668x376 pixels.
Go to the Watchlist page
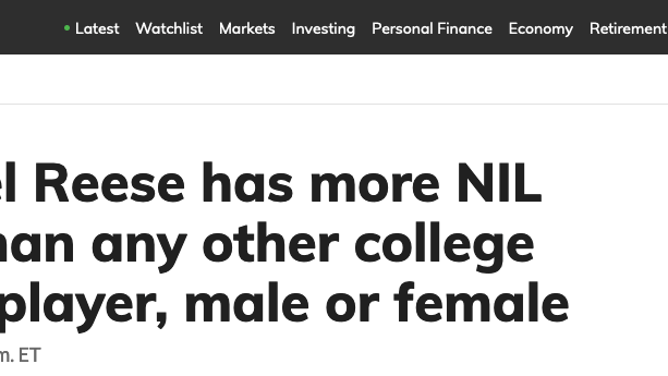[169, 29]
